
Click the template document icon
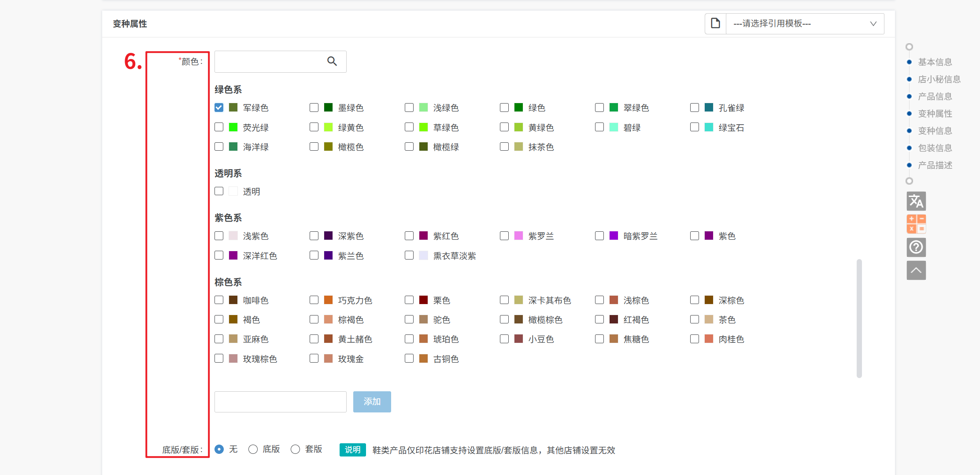(x=716, y=23)
